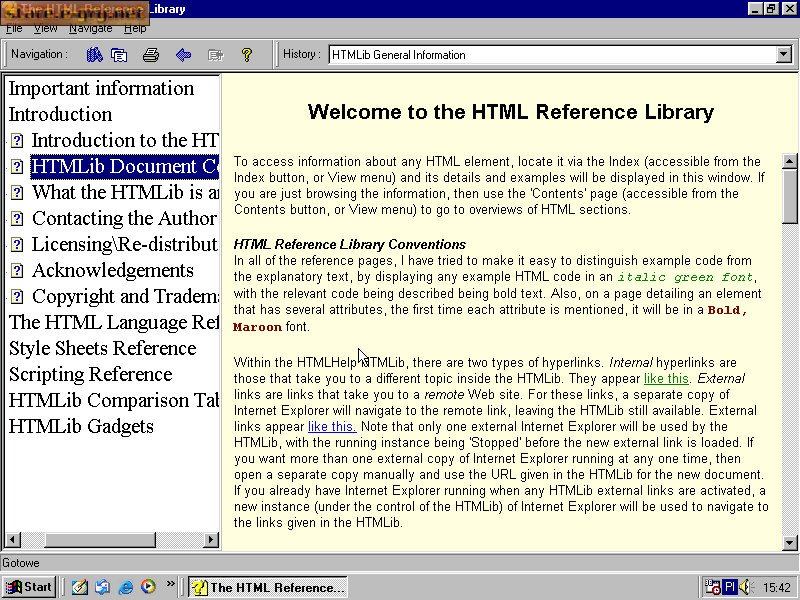Launch Windows Media Player from quick launch
Screen dimensions: 800x600
[148, 587]
